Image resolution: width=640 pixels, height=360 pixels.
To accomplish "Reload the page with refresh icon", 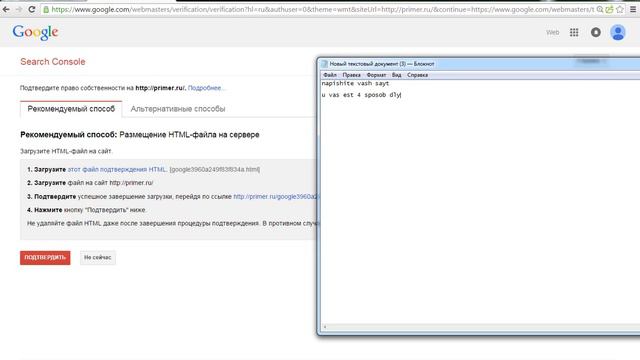I will (31, 9).
